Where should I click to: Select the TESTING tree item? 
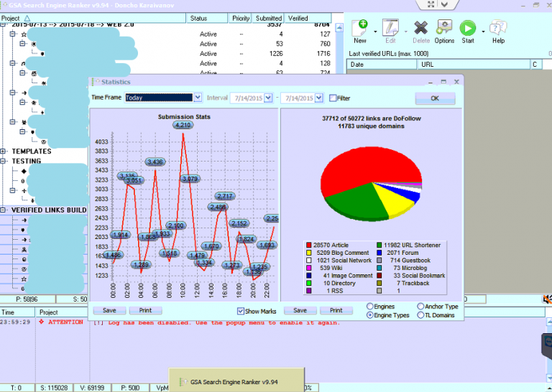click(27, 161)
